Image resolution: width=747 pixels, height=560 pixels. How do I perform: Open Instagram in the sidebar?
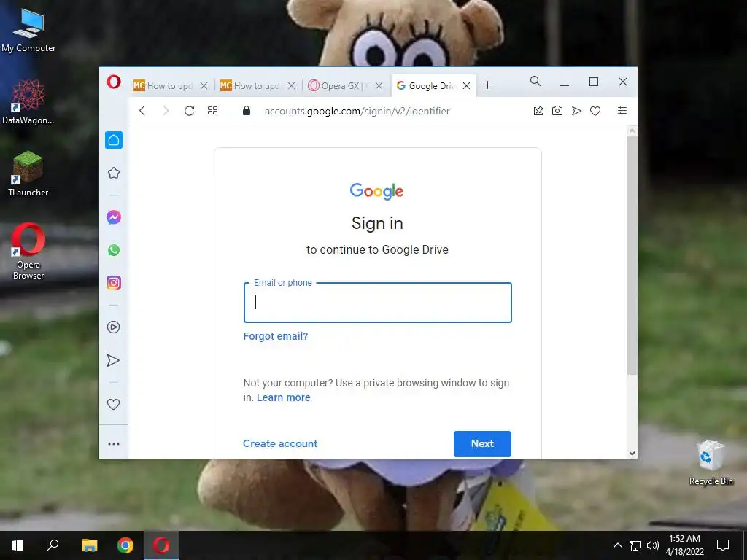(113, 283)
